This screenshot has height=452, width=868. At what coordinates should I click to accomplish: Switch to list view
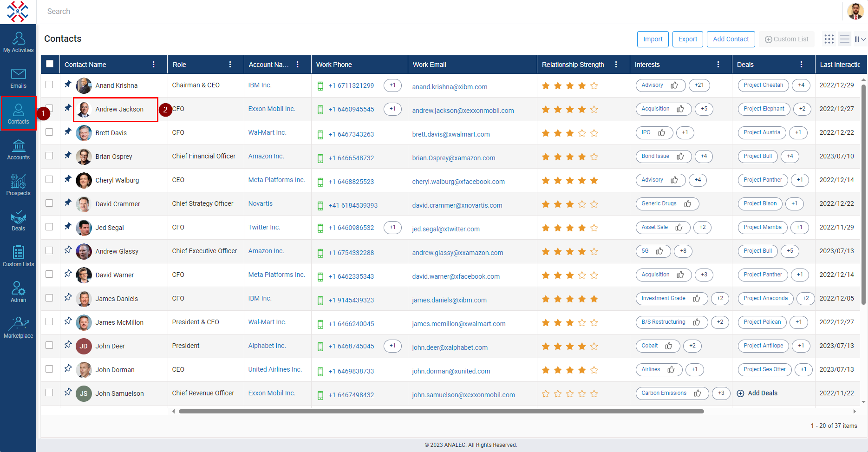pos(845,39)
